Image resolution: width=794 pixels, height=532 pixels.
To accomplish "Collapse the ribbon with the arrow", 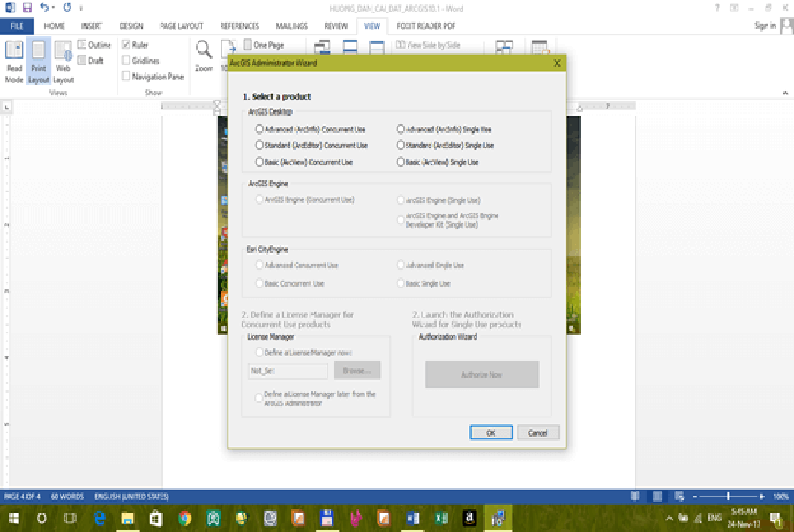I will [x=784, y=93].
